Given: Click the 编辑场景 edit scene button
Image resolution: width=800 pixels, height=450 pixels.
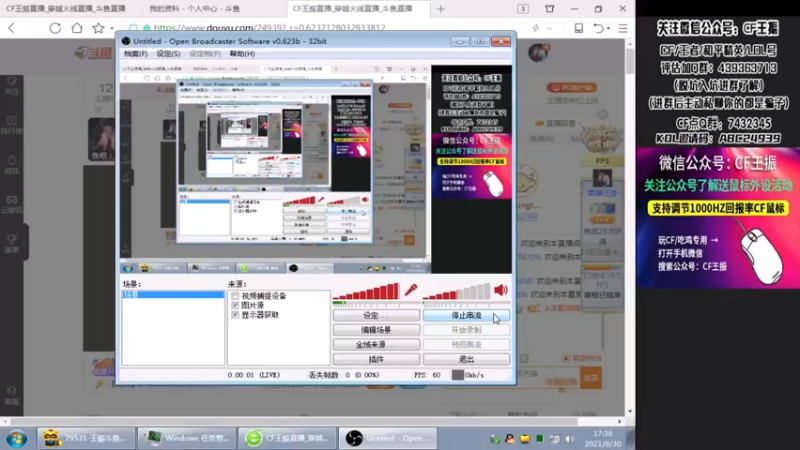Looking at the screenshot, I should click(x=376, y=330).
